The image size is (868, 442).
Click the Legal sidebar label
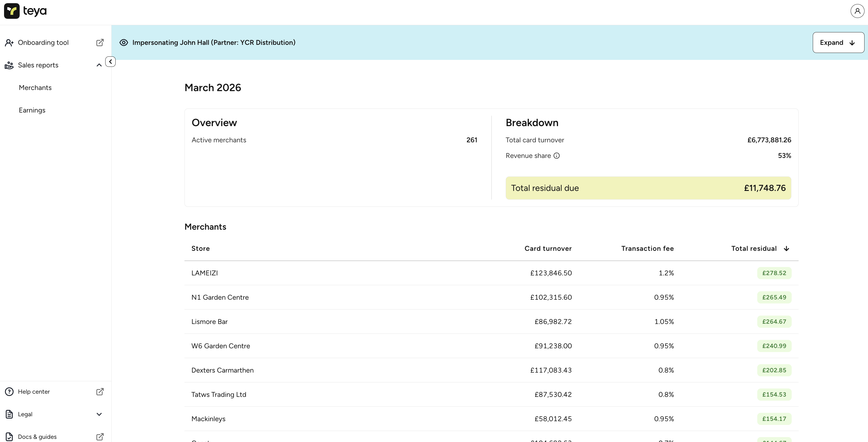click(25, 414)
